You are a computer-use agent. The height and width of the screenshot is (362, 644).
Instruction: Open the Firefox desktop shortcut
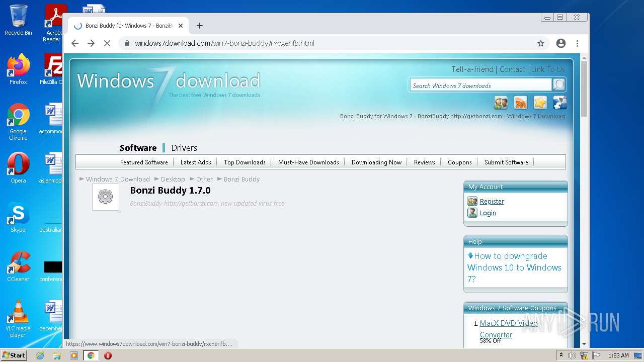(x=18, y=69)
